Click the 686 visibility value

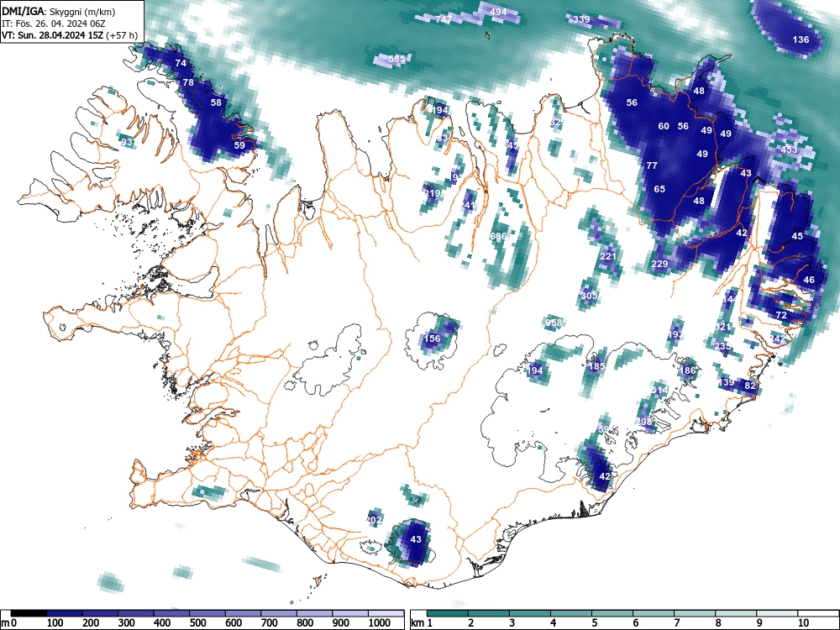(498, 236)
